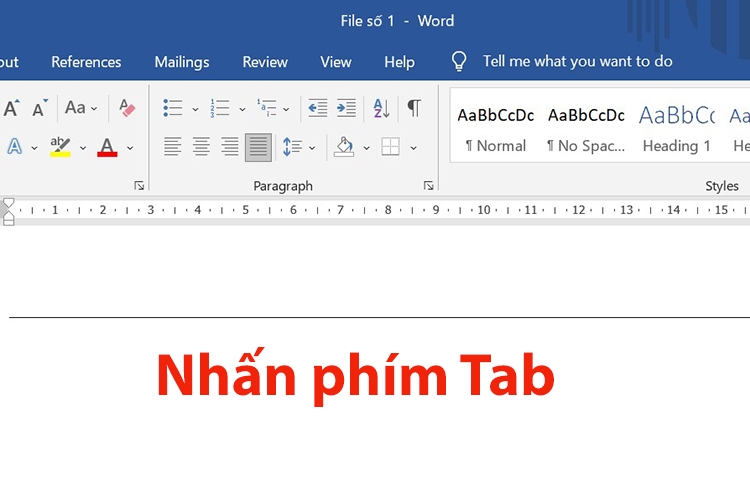Screen dimensions: 750x500
Task: Open the shading color dropdown arrow
Action: pyautogui.click(x=366, y=148)
